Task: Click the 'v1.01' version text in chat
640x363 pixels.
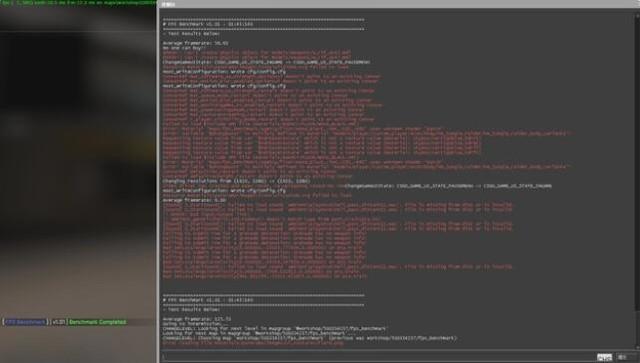Action: [x=59, y=322]
